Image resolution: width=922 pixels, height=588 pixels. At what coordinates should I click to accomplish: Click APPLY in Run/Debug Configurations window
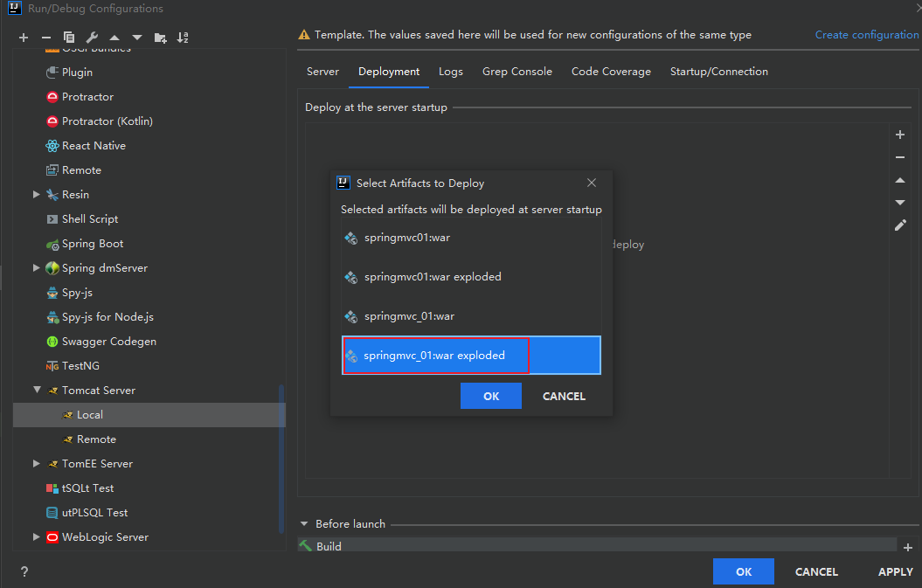click(x=895, y=572)
